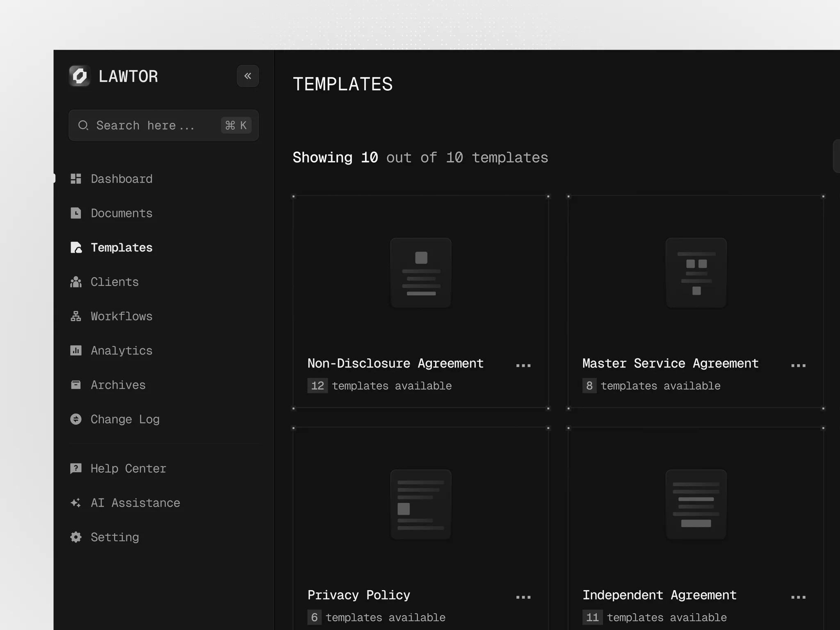840x630 pixels.
Task: Click Master Service Agreement document thumbnail
Action: pos(696,273)
